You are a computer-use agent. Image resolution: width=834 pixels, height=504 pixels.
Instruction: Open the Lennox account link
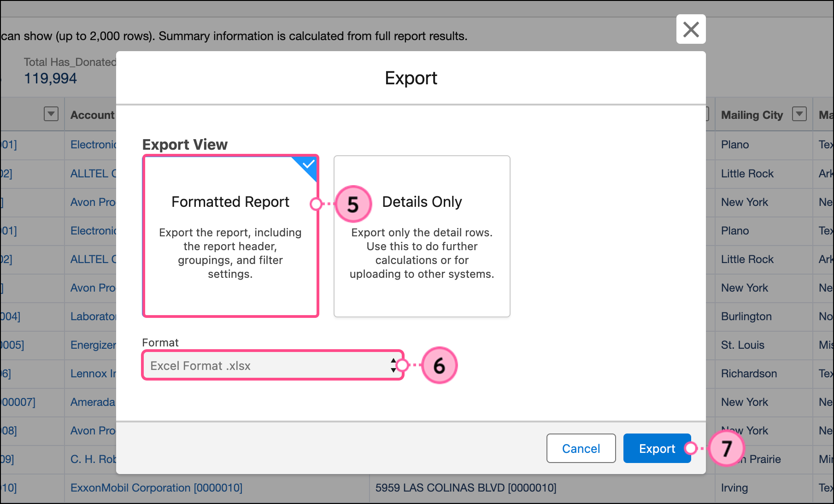pos(93,374)
